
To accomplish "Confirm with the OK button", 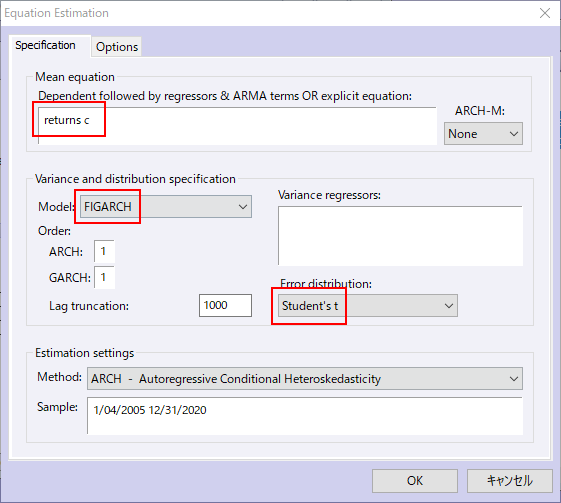I will 415,481.
